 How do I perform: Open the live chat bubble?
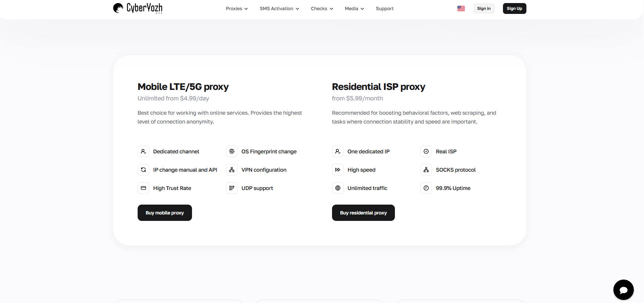[x=623, y=290]
